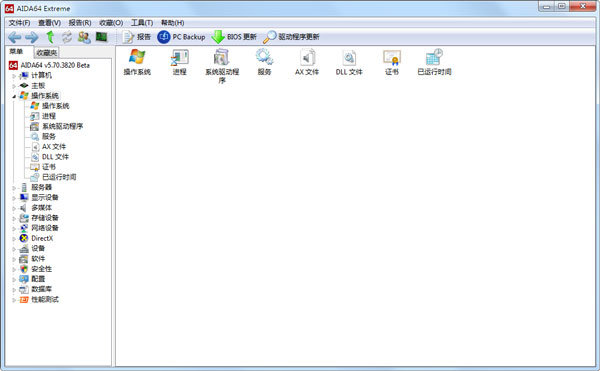Image resolution: width=600 pixels, height=371 pixels.
Task: Open AX 文件 large icon in right pane
Action: (x=307, y=62)
